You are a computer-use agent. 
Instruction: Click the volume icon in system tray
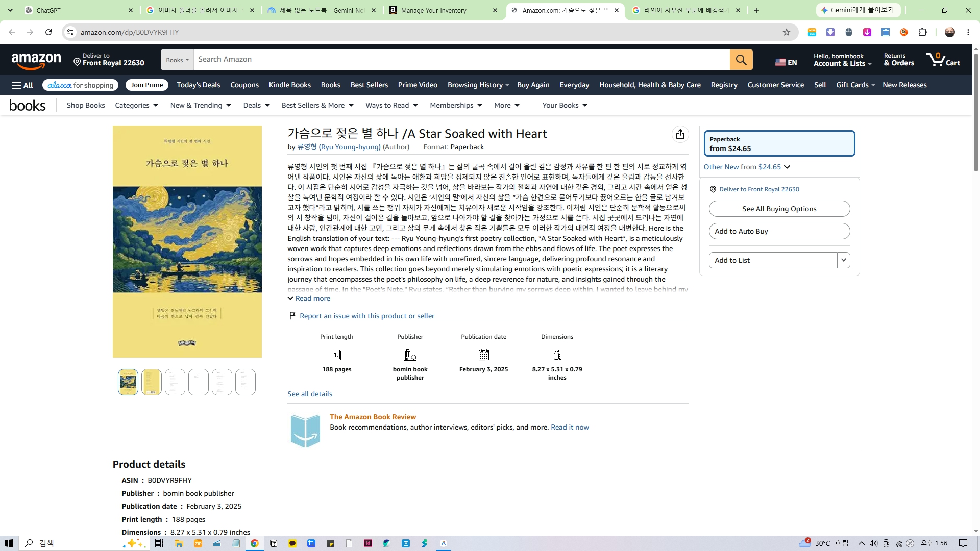tap(873, 543)
